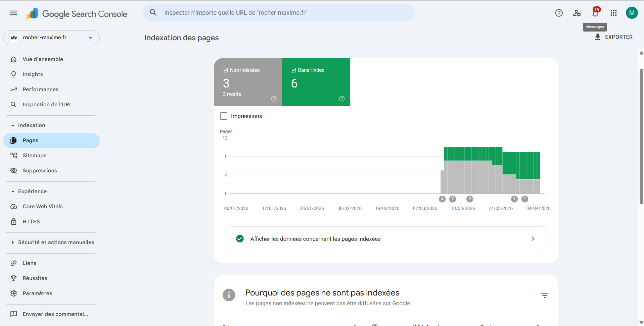Click the HTTPS padlock icon
The height and width of the screenshot is (326, 644).
point(13,221)
